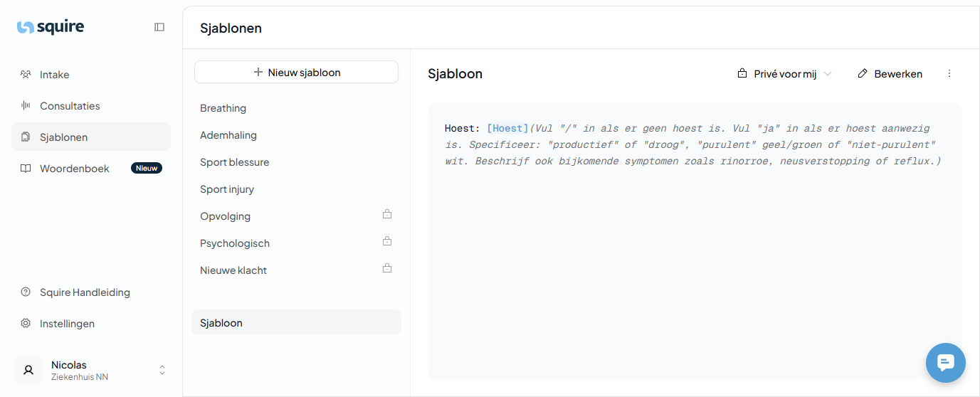The image size is (980, 397).
Task: Click the three-dot more options icon
Action: click(949, 74)
